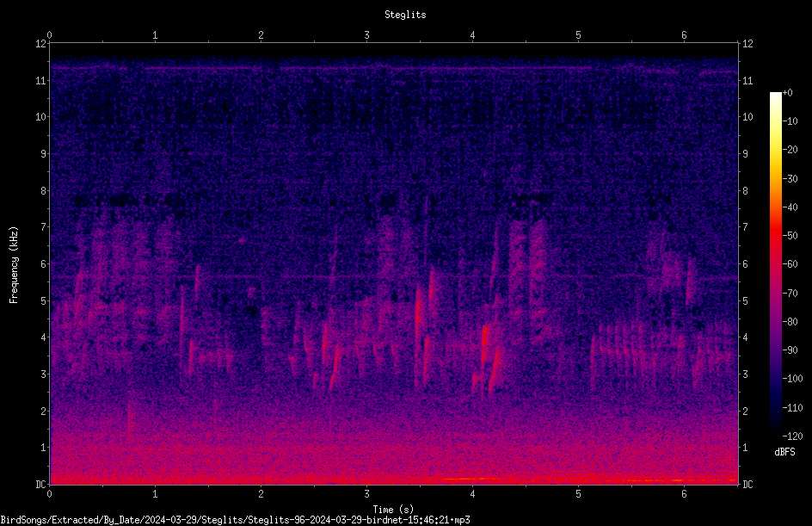
Task: Click the DC label on left axis
Action: click(x=41, y=484)
